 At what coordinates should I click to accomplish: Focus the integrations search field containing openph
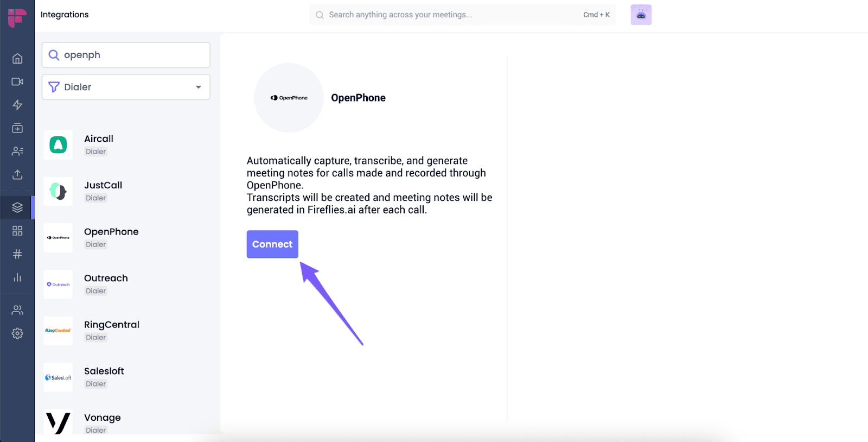pos(126,55)
